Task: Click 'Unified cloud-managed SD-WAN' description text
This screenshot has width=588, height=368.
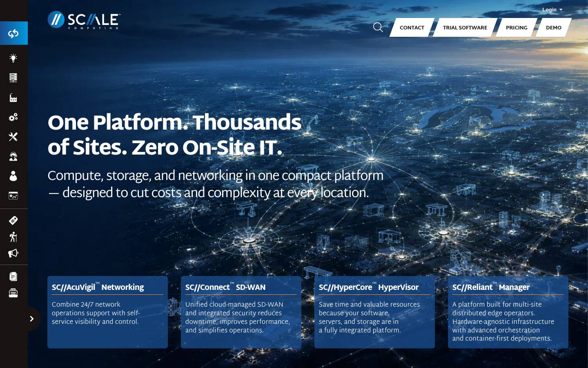Action: tap(238, 317)
